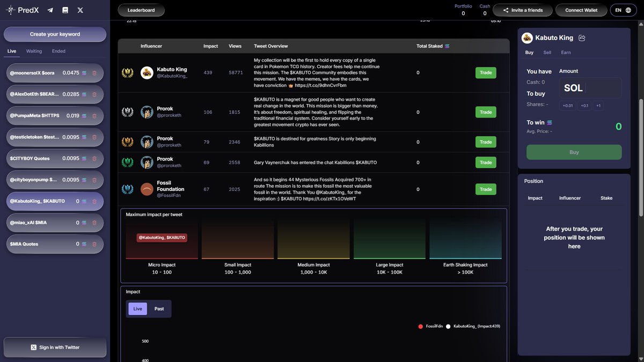
Task: Click the Kabuto King avatar in trade panel
Action: 527,38
